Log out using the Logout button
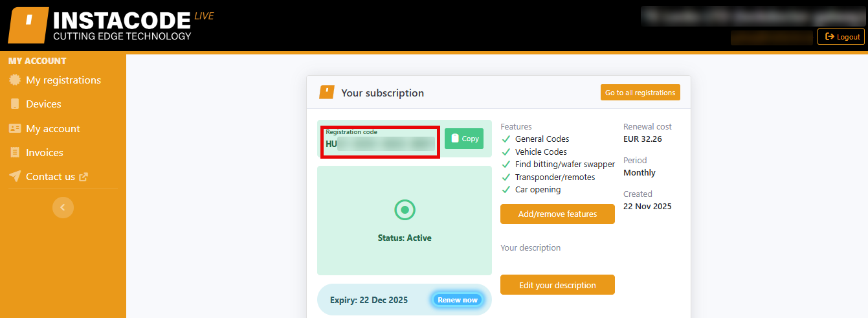This screenshot has width=868, height=318. point(841,37)
